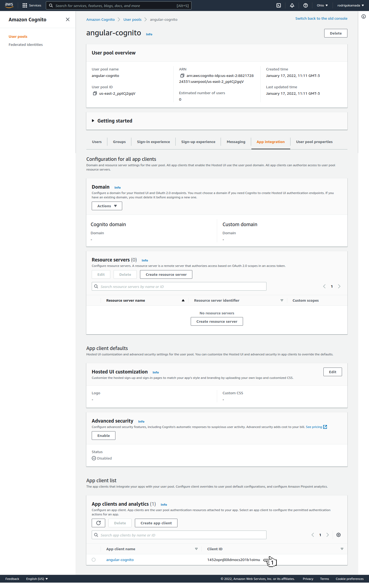Expand the Getting started section

pyautogui.click(x=93, y=121)
